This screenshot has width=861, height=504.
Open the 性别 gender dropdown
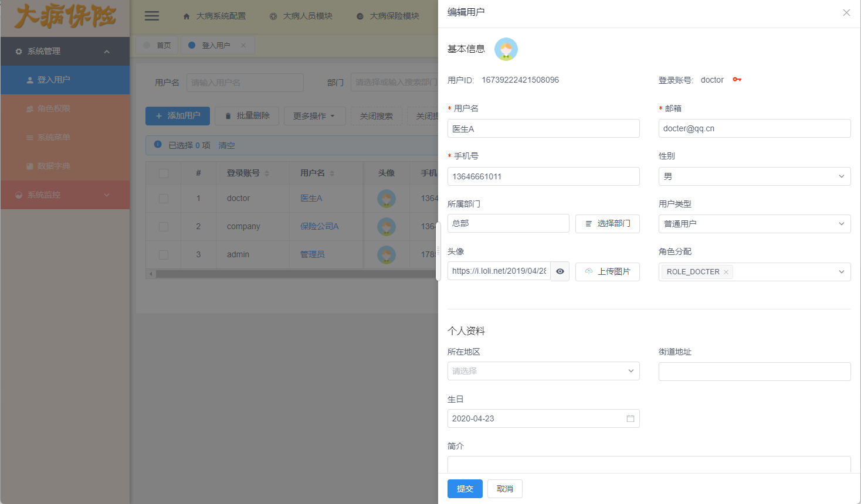tap(754, 176)
